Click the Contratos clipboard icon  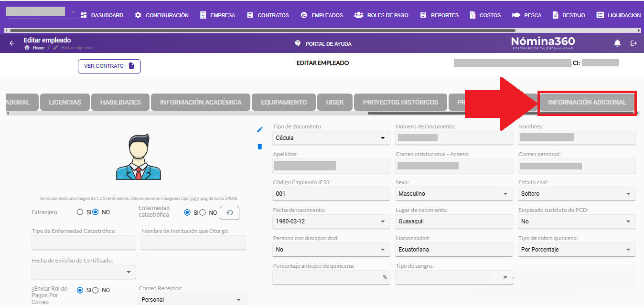click(x=250, y=15)
